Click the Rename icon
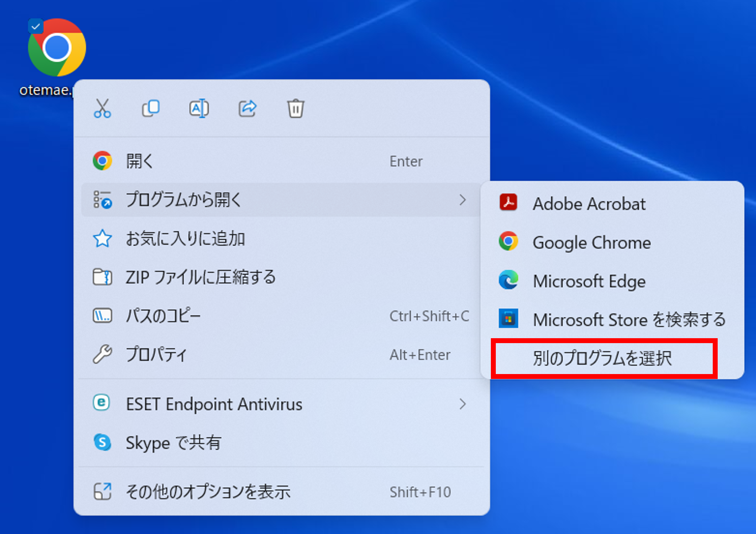Screen dimensions: 756x534 199,108
